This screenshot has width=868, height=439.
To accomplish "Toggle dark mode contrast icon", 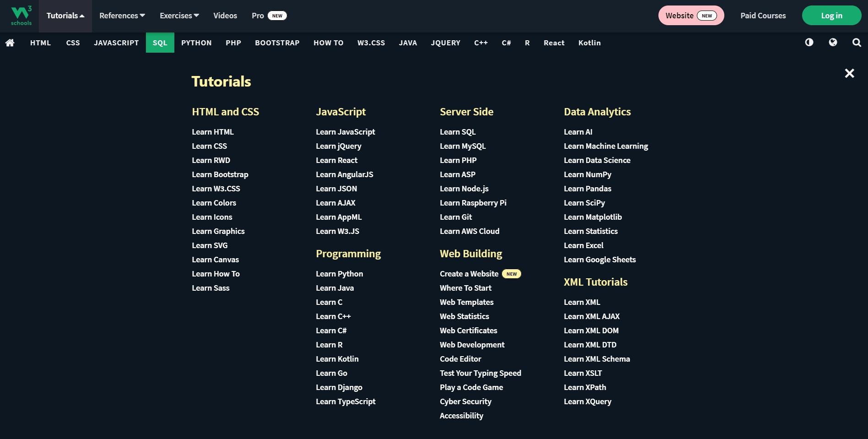I will [x=809, y=42].
